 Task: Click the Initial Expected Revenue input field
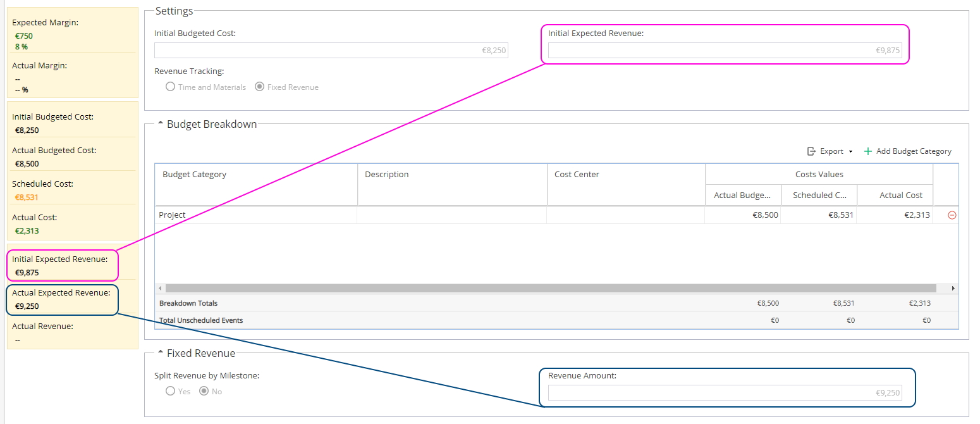point(725,51)
